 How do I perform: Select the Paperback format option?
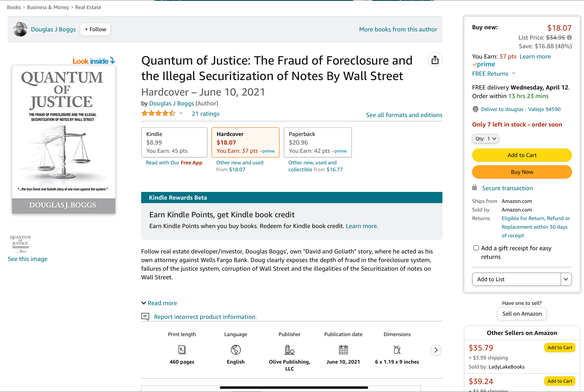coord(318,142)
